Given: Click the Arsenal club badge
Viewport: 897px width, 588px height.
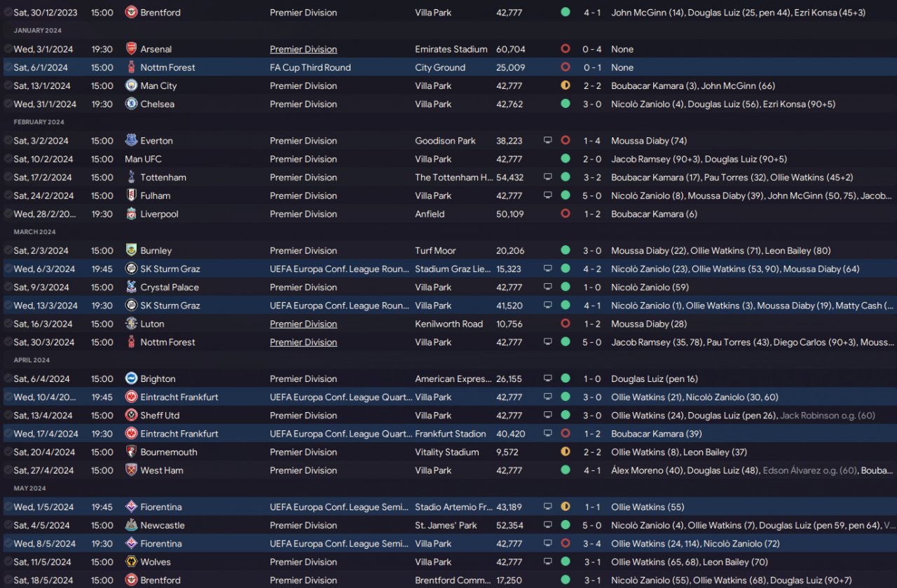Looking at the screenshot, I should click(131, 49).
